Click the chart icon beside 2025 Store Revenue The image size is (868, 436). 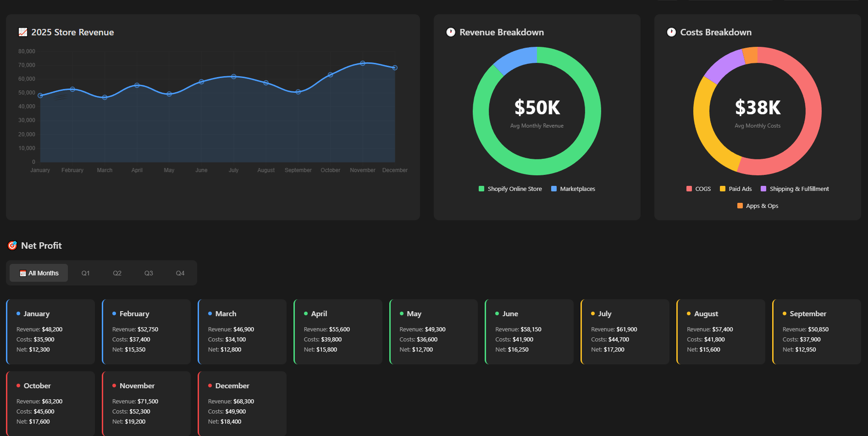tap(23, 32)
